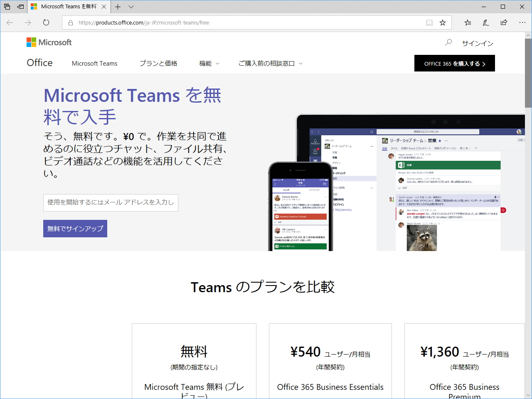Screen dimensions: 532x399
Task: Open a new tab
Action: (x=118, y=7)
